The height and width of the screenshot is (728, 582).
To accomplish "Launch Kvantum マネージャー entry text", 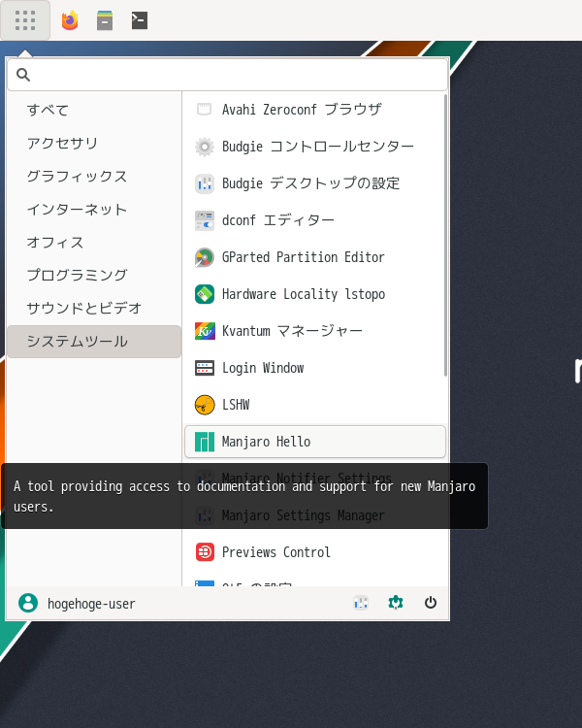I will click(x=292, y=331).
